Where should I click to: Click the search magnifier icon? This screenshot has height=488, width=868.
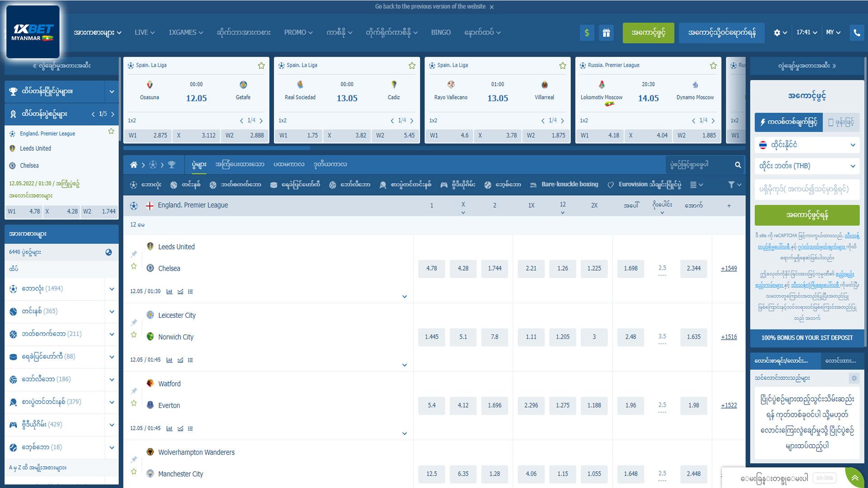(738, 165)
